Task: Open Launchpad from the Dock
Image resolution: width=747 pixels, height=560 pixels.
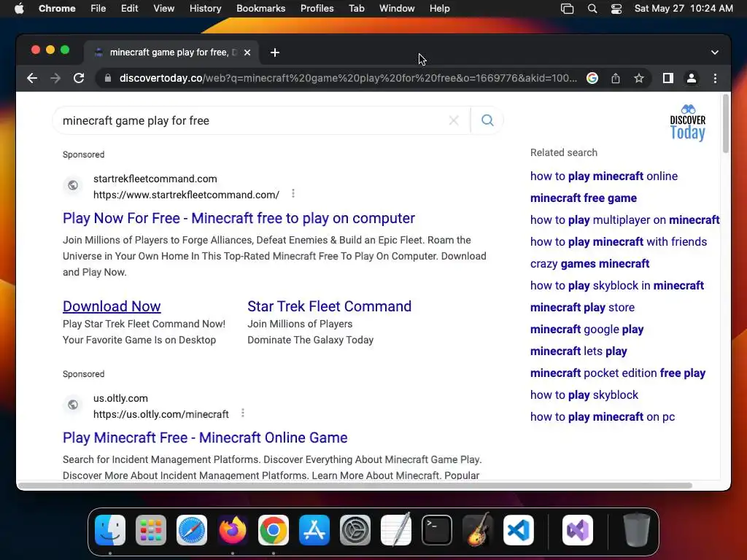Action: pyautogui.click(x=151, y=530)
